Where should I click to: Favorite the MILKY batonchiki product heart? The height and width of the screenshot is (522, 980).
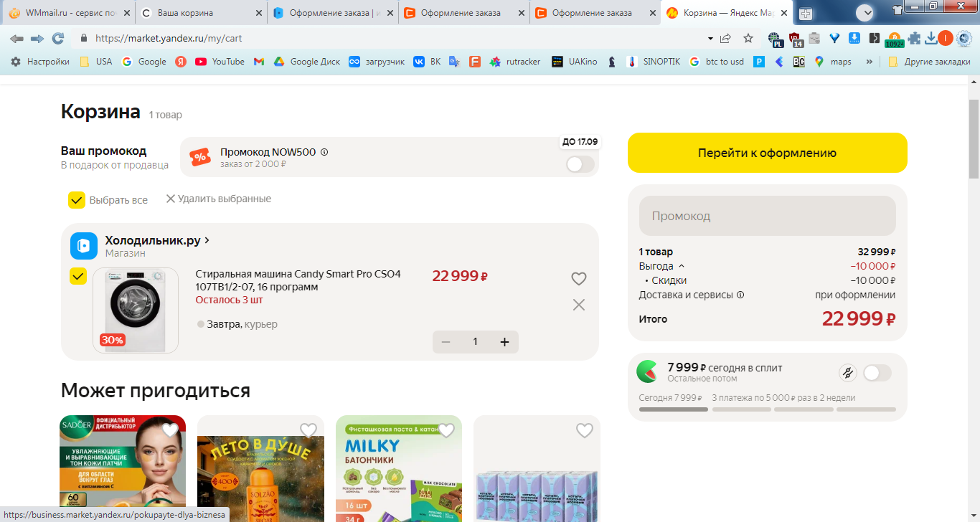(x=446, y=430)
